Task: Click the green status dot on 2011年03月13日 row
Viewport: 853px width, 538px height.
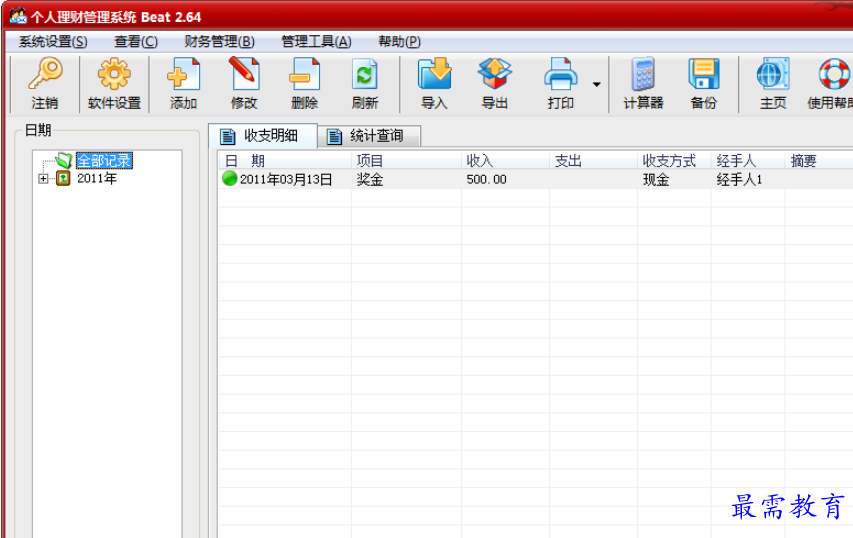Action: pos(230,178)
